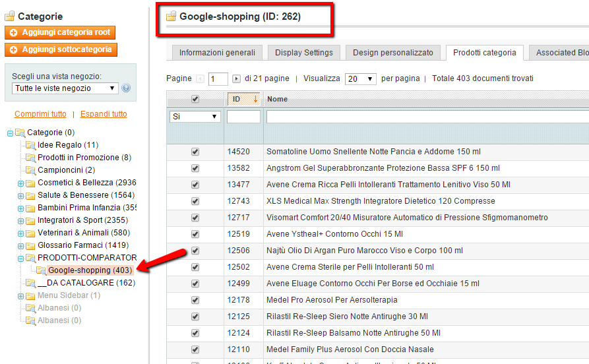Viewport: 589px width, 364px height.
Task: Click the previous page arrow icon
Action: [201, 79]
